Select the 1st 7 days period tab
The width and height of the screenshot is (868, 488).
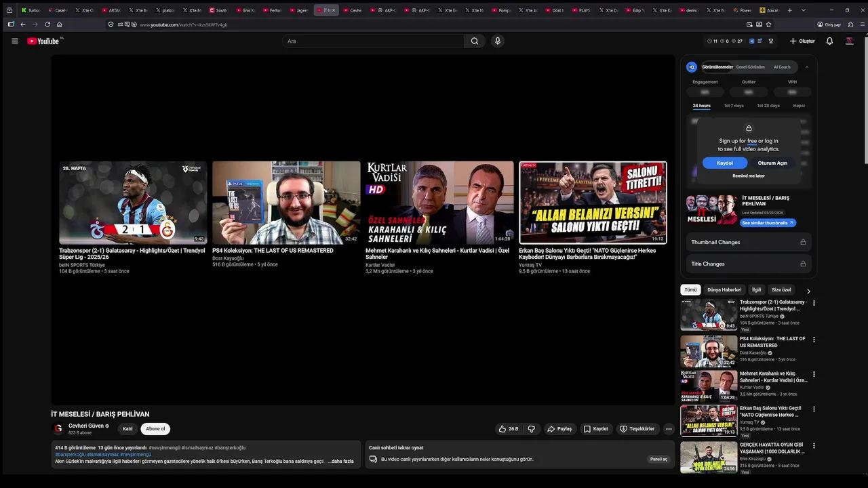(x=734, y=106)
